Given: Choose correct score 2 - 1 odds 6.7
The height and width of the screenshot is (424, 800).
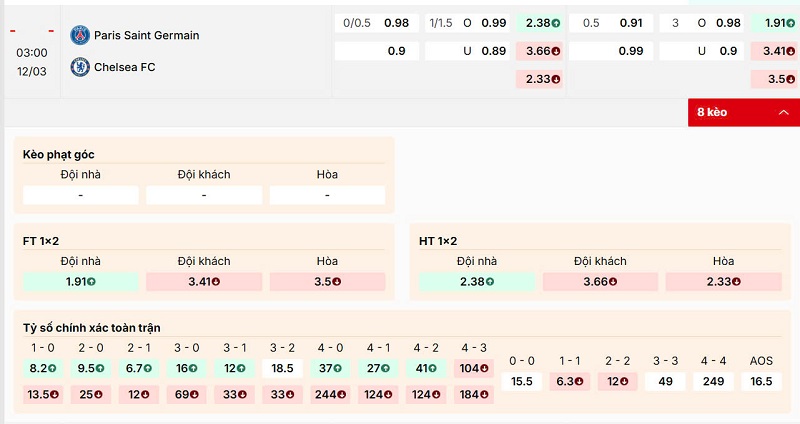Looking at the screenshot, I should (x=136, y=368).
